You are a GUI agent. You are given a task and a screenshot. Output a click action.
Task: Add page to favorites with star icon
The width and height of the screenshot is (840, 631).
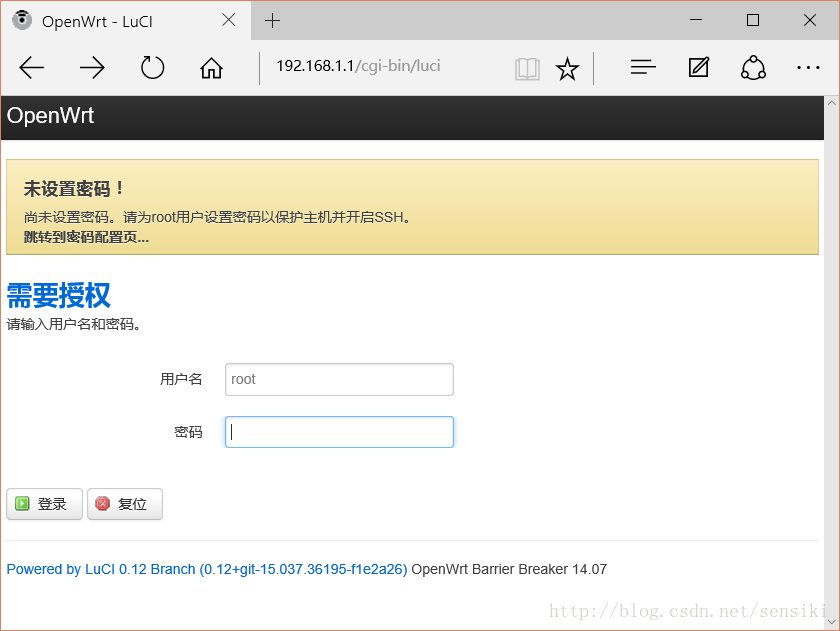tap(567, 69)
